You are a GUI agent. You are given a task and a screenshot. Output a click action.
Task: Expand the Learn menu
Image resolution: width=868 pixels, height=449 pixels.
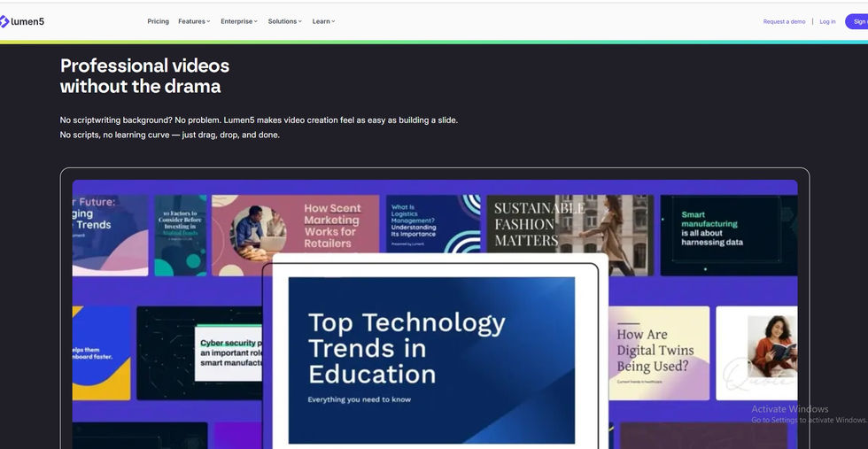[x=323, y=21]
